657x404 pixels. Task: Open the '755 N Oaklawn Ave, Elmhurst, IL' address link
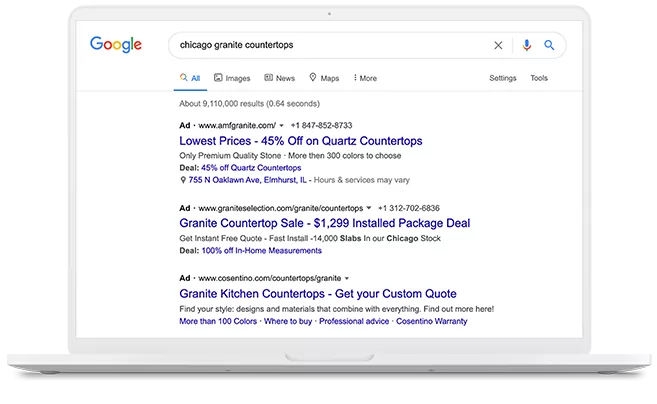248,180
